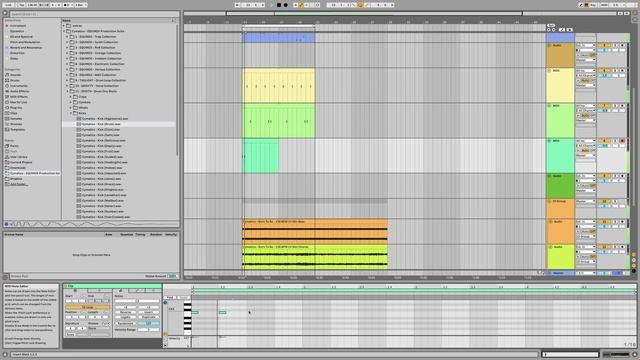The height and width of the screenshot is (360, 640).
Task: Switch to the Envelopes tab in clip view
Action: 138,291
